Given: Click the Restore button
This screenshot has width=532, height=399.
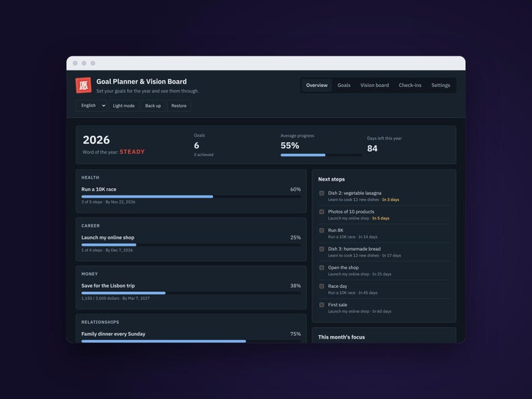Looking at the screenshot, I should [x=179, y=106].
